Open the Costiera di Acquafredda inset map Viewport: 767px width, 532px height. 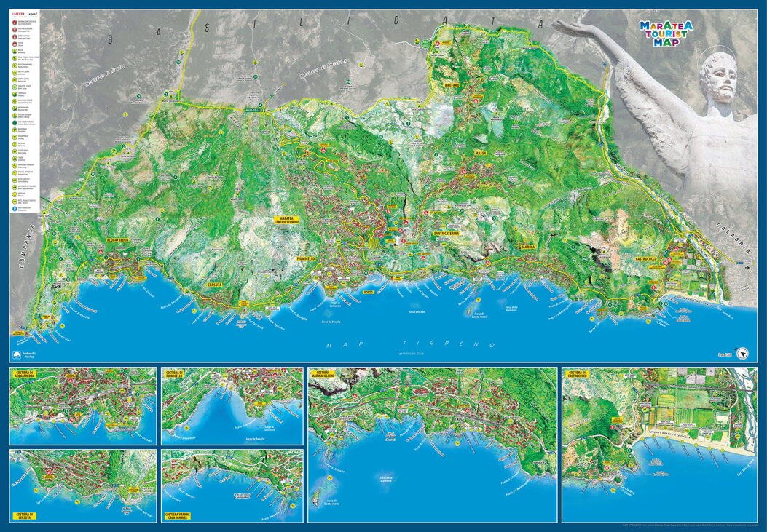pos(82,406)
